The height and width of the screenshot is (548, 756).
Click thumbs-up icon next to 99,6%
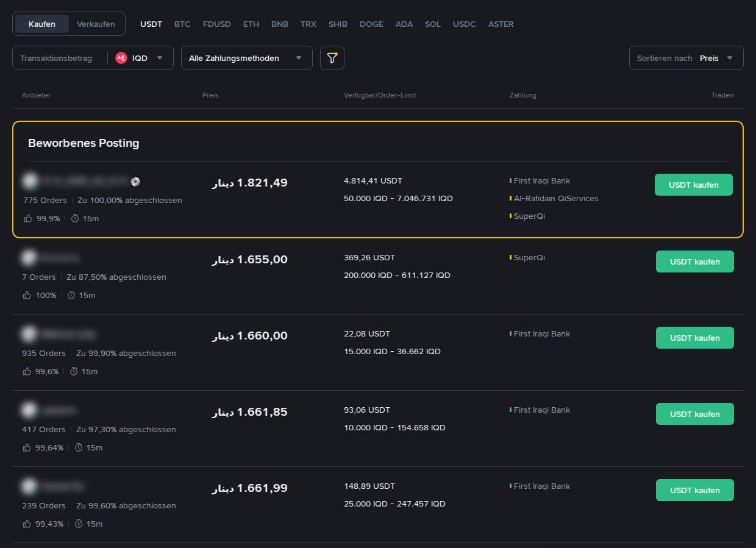tap(27, 371)
